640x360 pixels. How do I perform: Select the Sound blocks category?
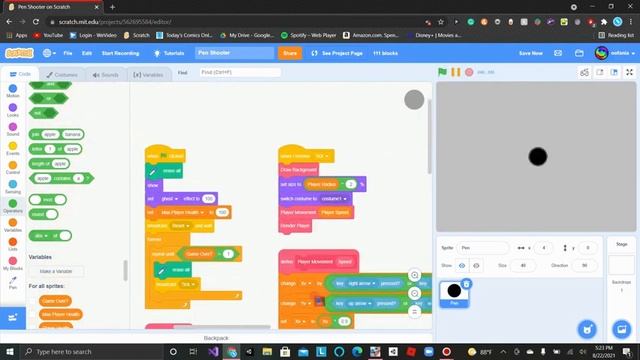click(x=13, y=129)
